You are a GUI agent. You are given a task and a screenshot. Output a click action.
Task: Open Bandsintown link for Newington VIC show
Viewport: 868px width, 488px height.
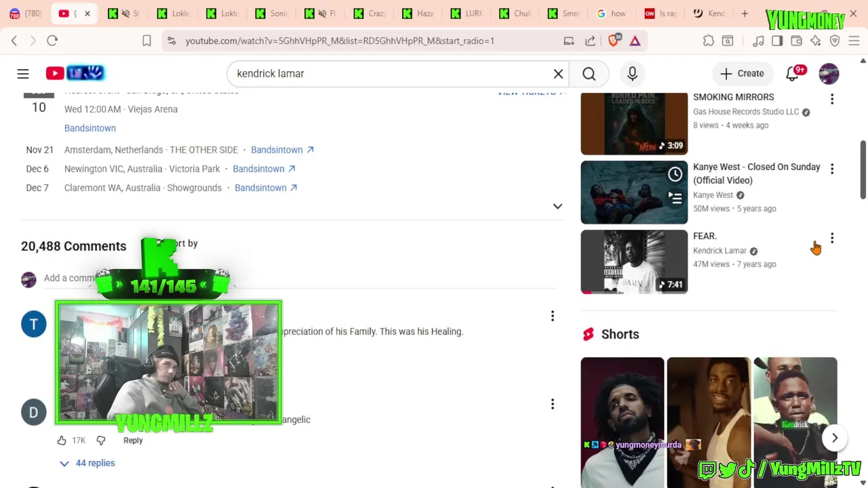tap(264, 169)
